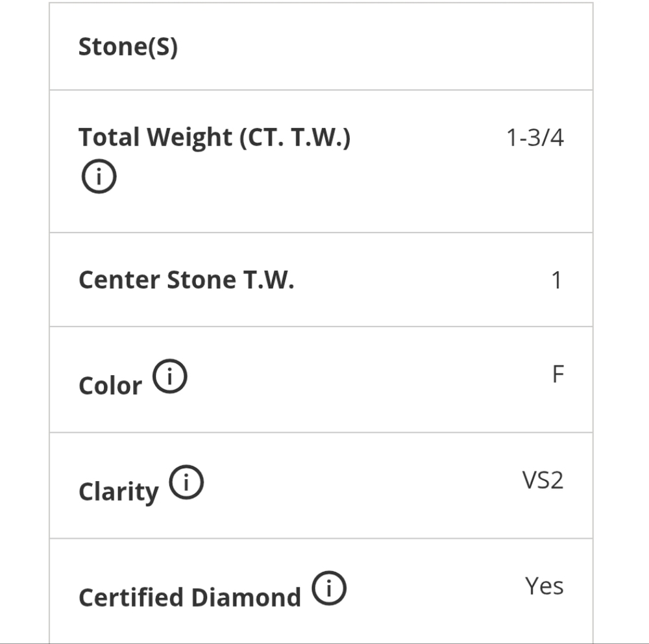The image size is (649, 644).
Task: Select the F color grade value
Action: tap(558, 374)
